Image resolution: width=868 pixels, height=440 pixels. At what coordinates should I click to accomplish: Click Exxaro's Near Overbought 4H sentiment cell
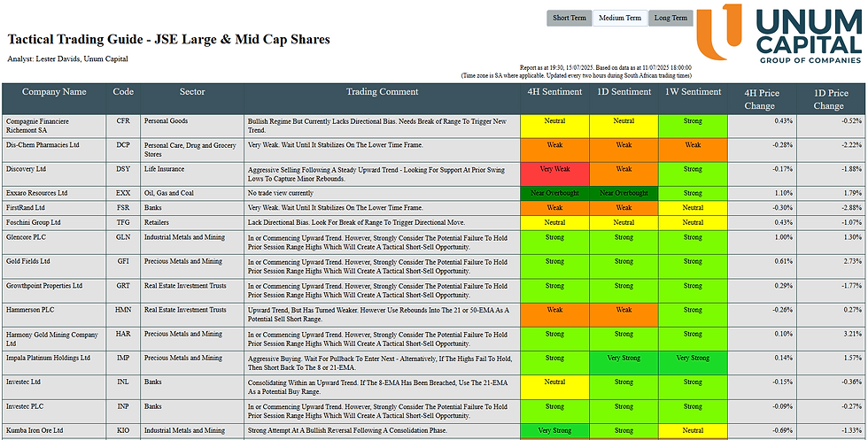(554, 194)
